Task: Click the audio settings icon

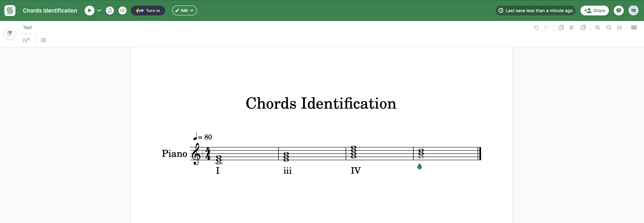Action: pyautogui.click(x=122, y=10)
